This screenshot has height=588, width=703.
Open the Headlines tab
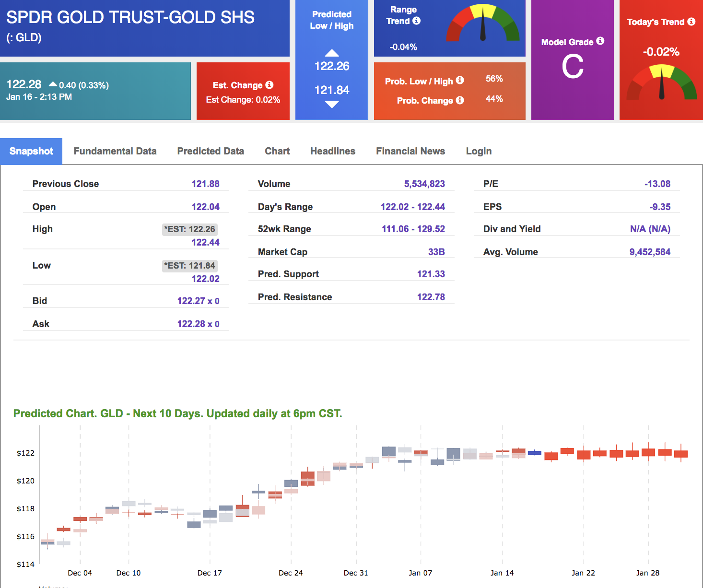click(333, 151)
